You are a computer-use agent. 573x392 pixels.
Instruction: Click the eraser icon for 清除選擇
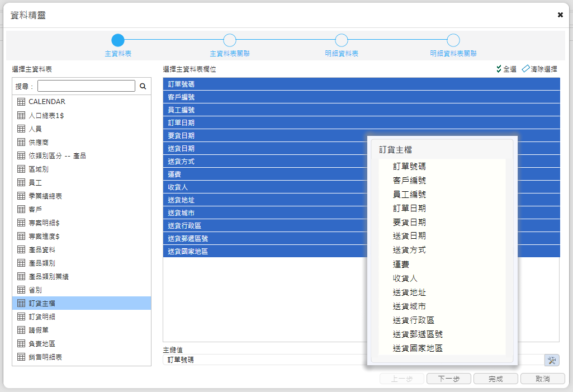click(x=525, y=69)
